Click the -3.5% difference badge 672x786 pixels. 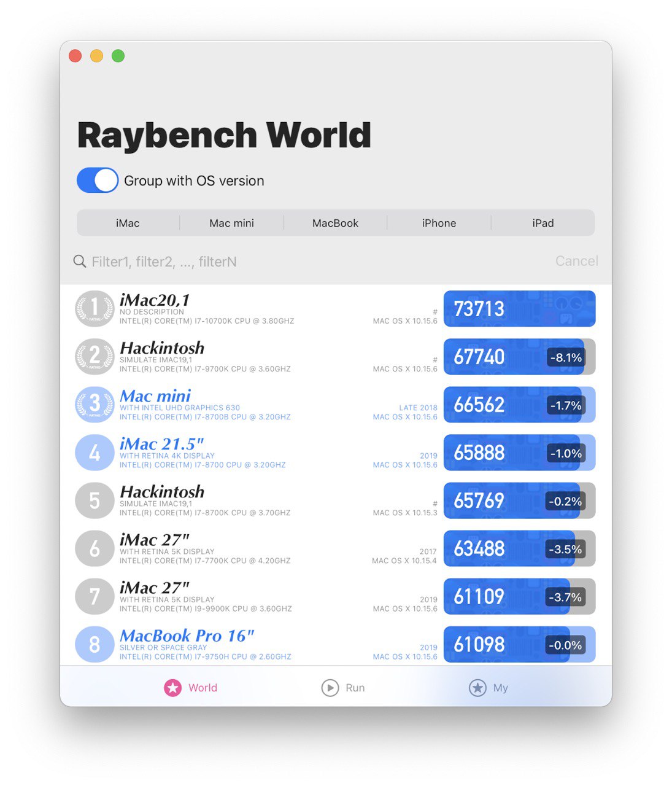pyautogui.click(x=565, y=549)
